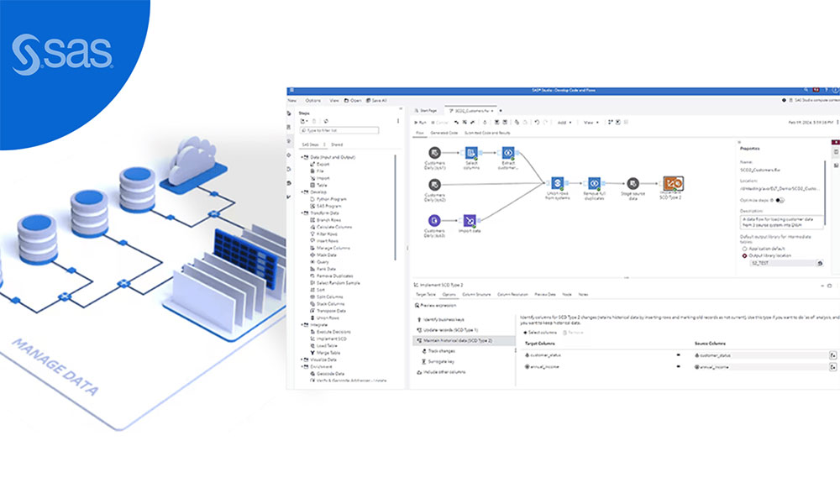Select Include other columns option

coord(442,372)
